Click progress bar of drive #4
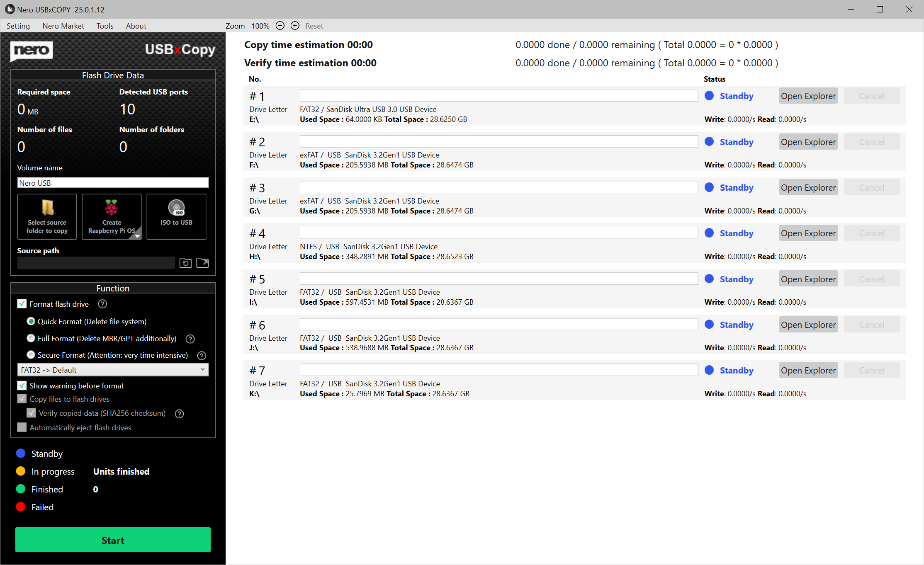 [x=499, y=233]
